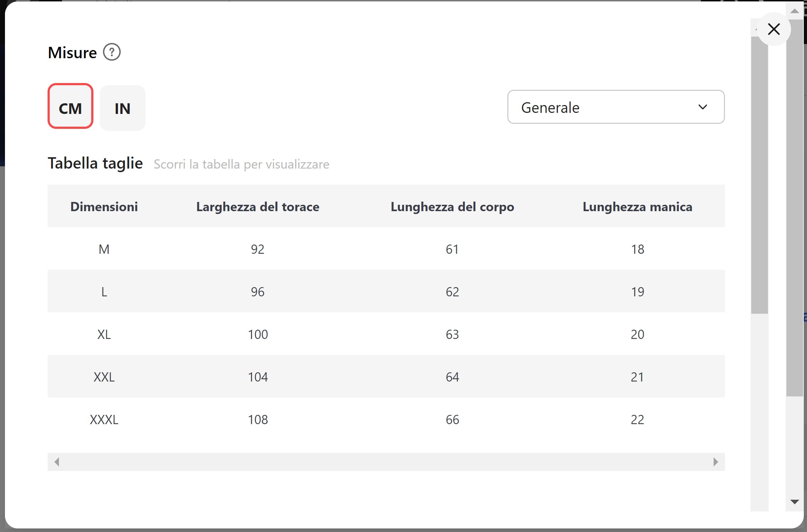Click body length value 64

coord(452,377)
